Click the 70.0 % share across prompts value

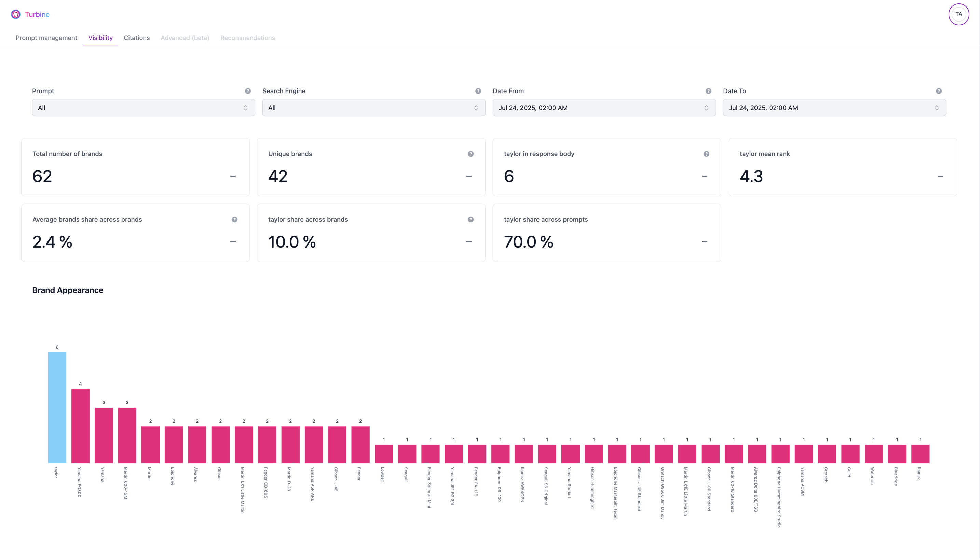528,242
